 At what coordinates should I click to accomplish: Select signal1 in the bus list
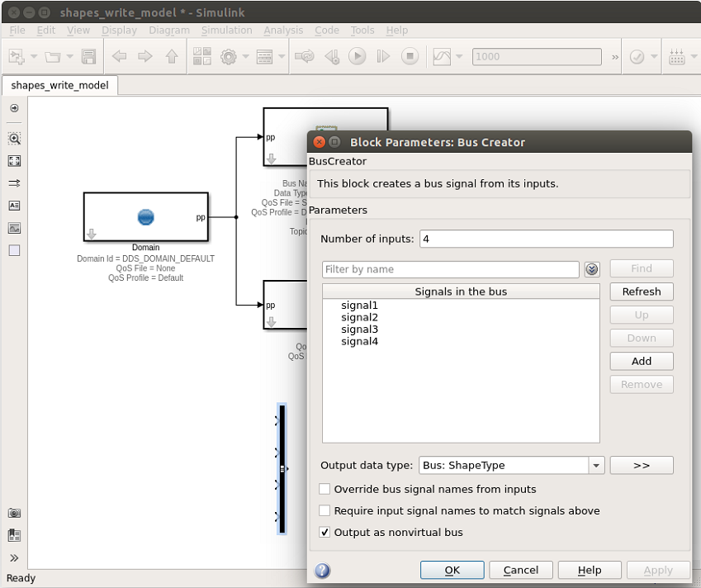(359, 306)
